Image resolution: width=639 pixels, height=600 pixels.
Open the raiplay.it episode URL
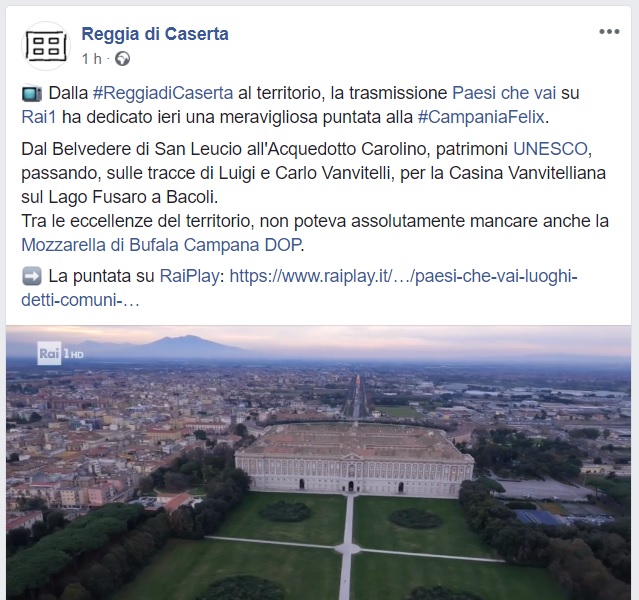[x=403, y=276]
